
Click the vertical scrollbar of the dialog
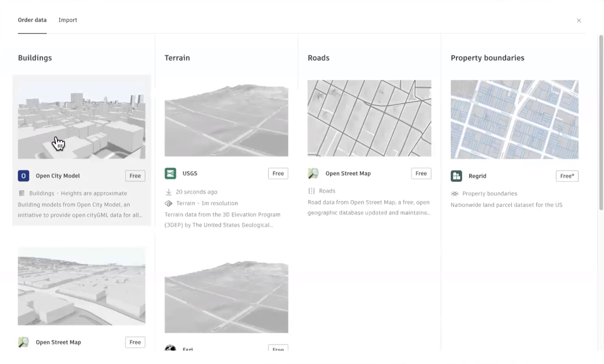point(601,123)
